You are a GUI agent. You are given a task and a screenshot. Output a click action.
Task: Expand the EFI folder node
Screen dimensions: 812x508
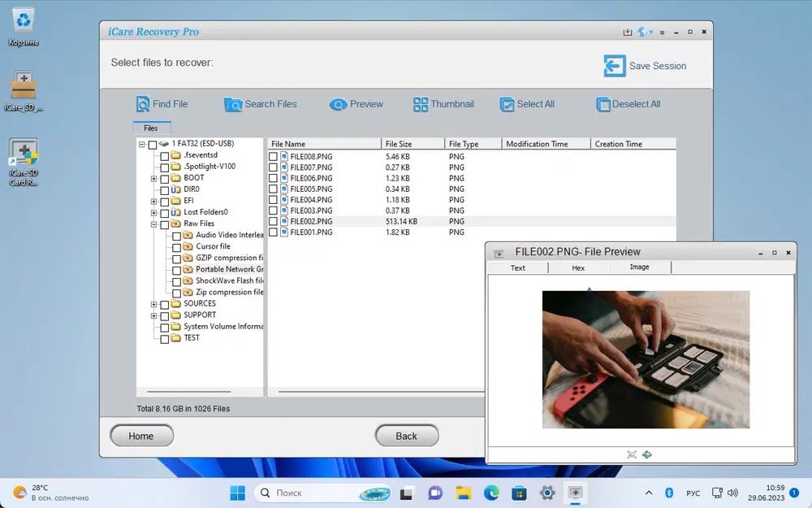[x=153, y=202]
